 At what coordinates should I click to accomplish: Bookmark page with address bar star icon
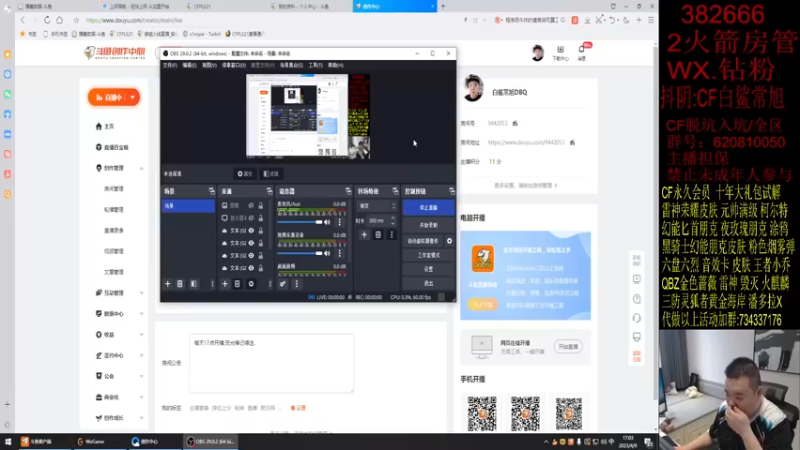tap(77, 20)
